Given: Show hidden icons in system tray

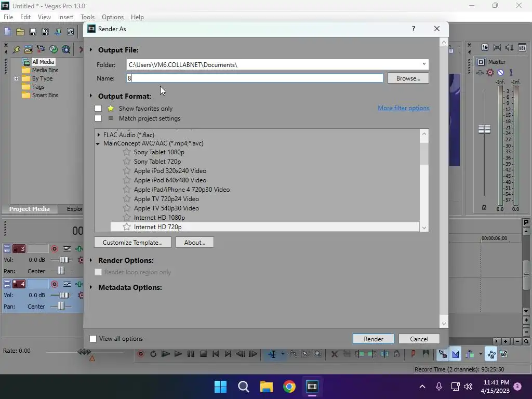Looking at the screenshot, I should pos(422,387).
